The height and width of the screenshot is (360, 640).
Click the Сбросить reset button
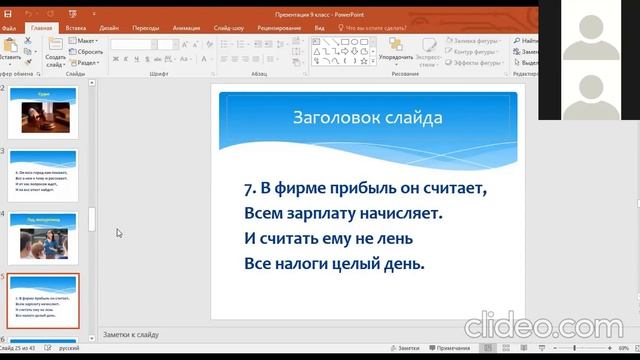click(86, 52)
